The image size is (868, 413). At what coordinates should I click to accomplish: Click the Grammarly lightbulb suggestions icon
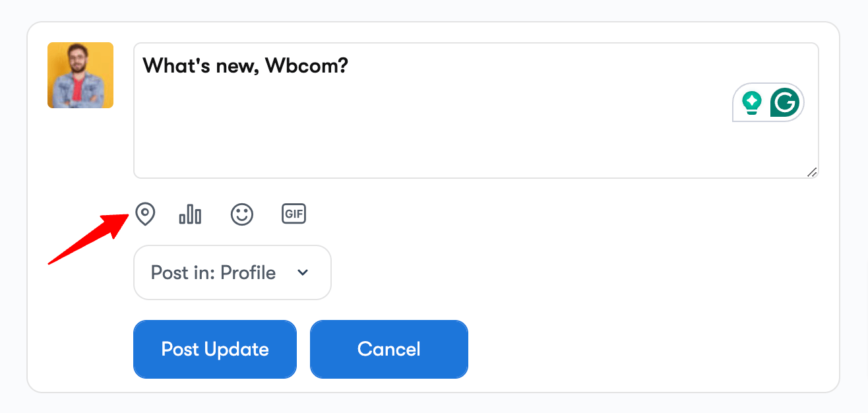pos(751,103)
